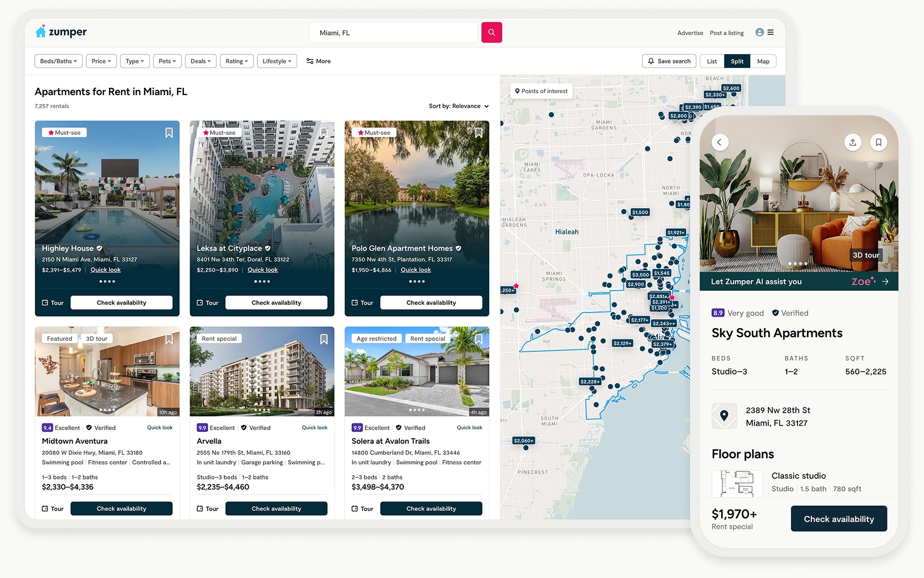Image resolution: width=924 pixels, height=578 pixels.
Task: Open Quick look for Midtown Aventura
Action: (160, 427)
